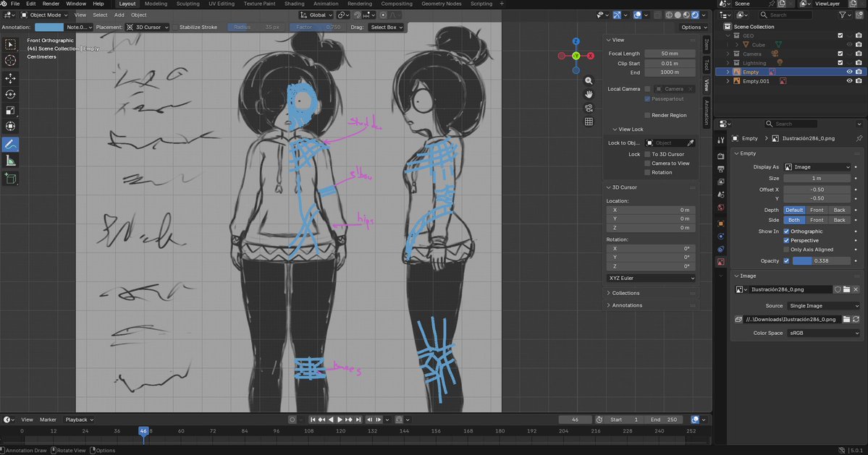Enable Render Region checkbox
The height and width of the screenshot is (455, 868).
[x=647, y=115]
